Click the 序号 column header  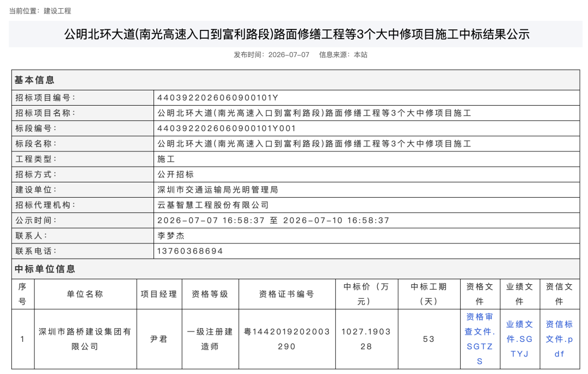click(22, 294)
